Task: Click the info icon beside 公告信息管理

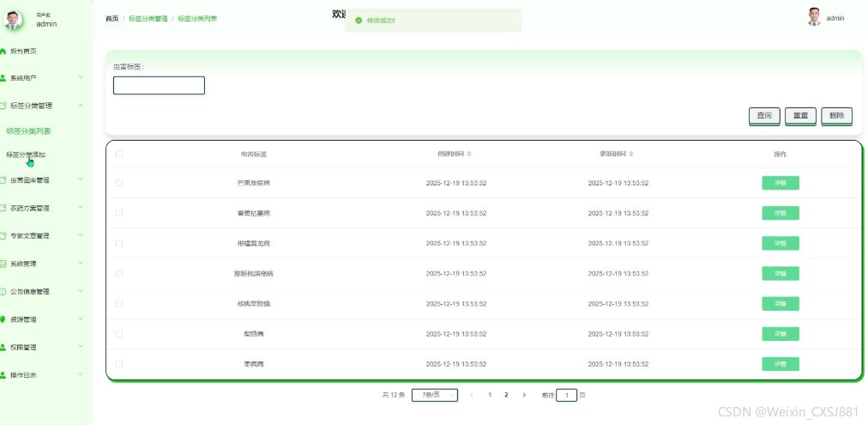Action: pos(3,291)
